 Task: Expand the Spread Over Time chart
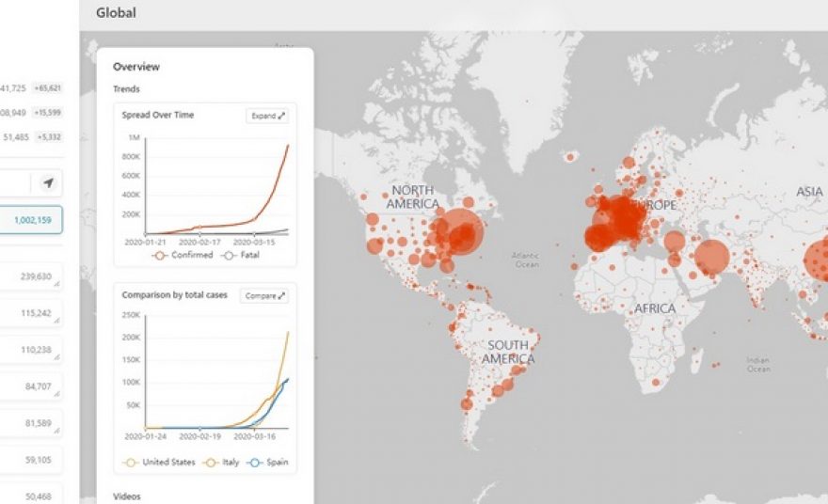tap(268, 116)
